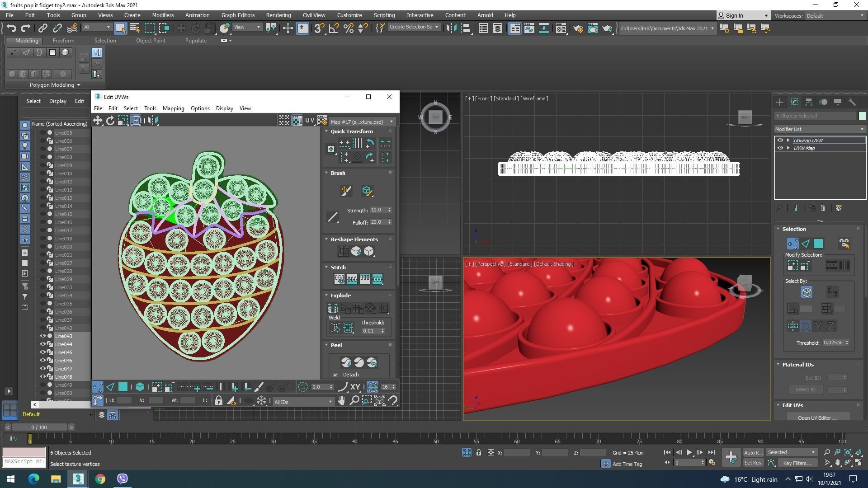Expand the All IDs dropdown
Image resolution: width=868 pixels, height=488 pixels.
[302, 402]
